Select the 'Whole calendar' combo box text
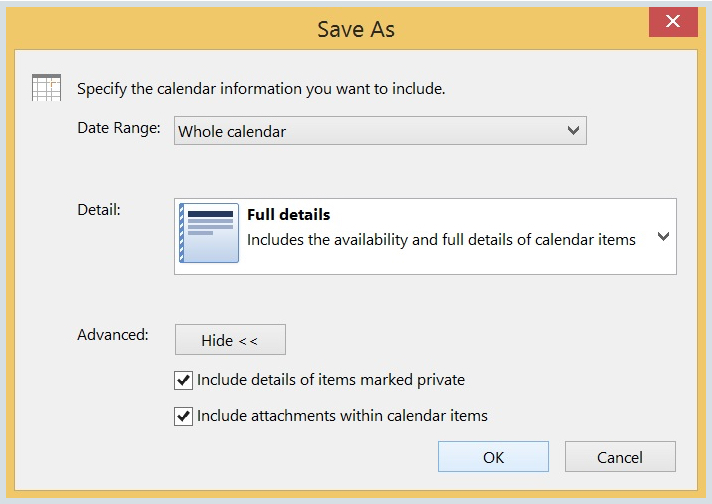This screenshot has width=712, height=504. (232, 132)
